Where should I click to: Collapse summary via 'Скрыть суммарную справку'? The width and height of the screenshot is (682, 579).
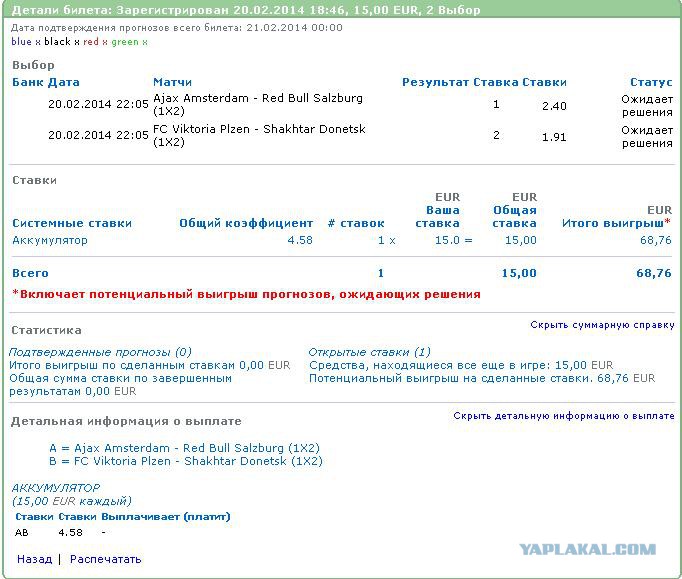[602, 325]
